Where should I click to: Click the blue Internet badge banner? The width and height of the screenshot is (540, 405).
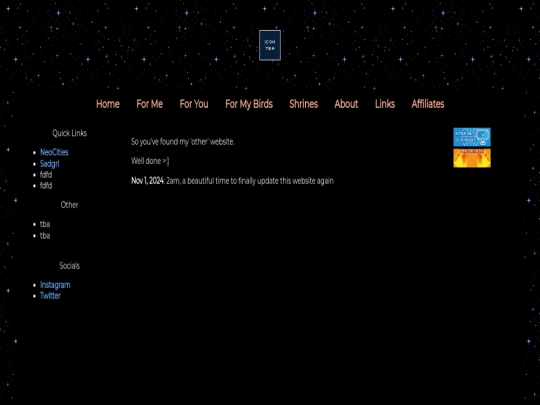click(472, 137)
